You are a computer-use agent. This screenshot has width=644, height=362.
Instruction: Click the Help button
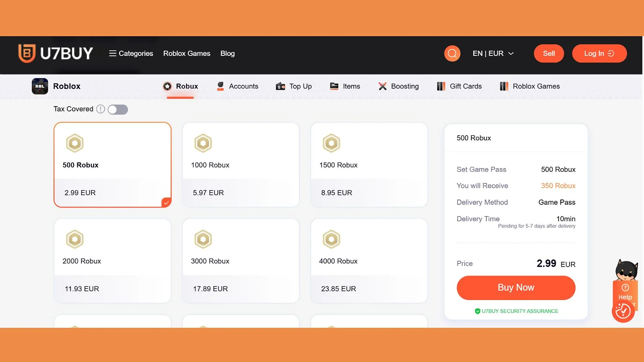[x=625, y=296]
